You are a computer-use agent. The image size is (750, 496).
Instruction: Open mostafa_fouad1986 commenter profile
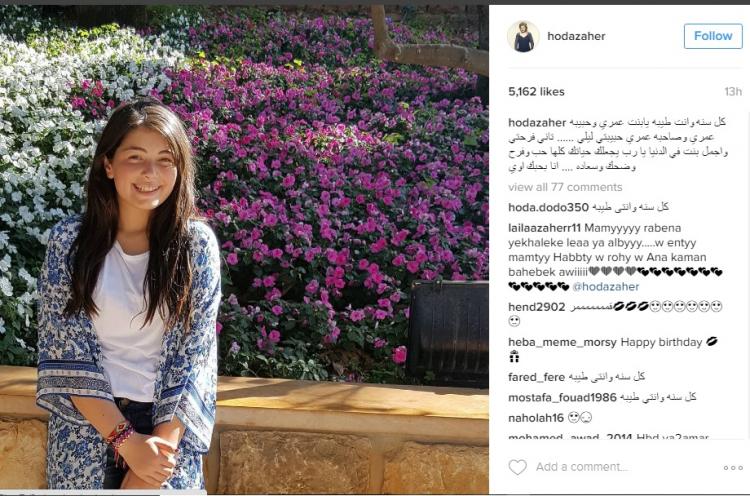pos(562,397)
